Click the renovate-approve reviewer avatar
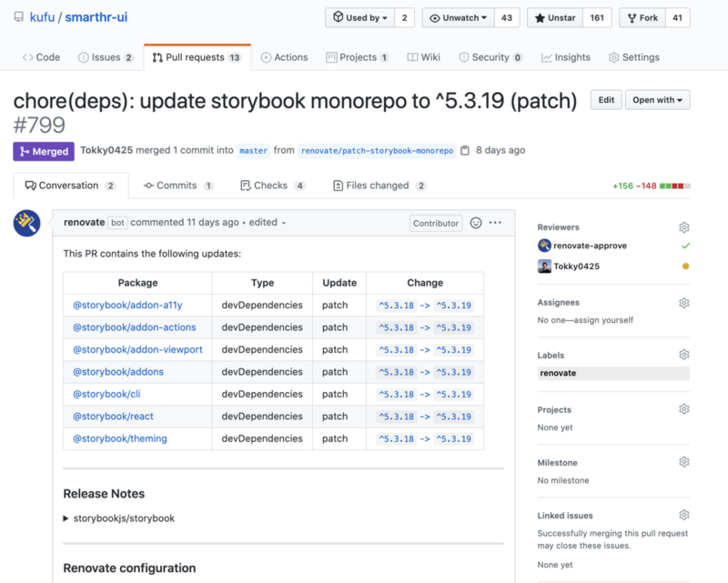The height and width of the screenshot is (583, 728). point(544,246)
